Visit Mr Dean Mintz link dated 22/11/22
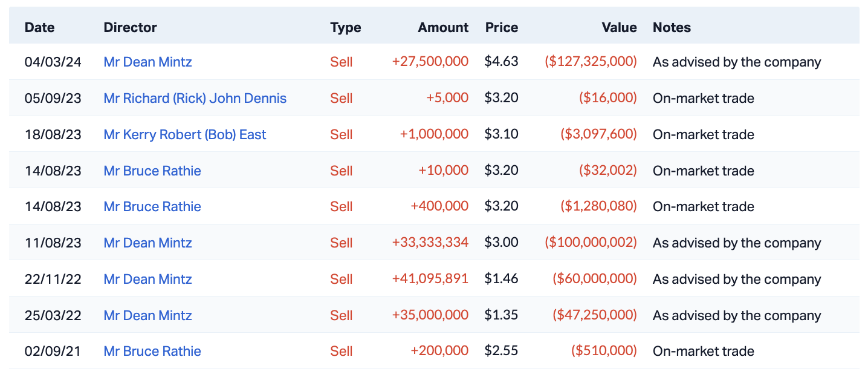This screenshot has height=380, width=868. (x=147, y=279)
